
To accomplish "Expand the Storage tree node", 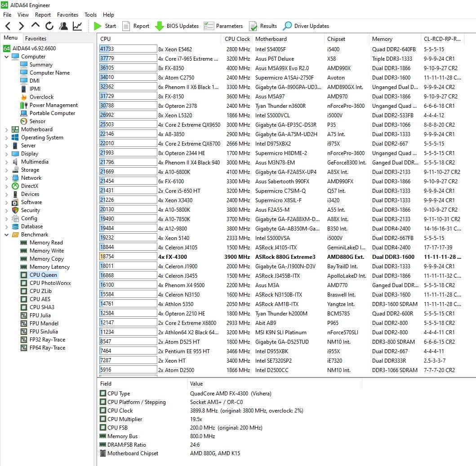I will [x=6, y=170].
